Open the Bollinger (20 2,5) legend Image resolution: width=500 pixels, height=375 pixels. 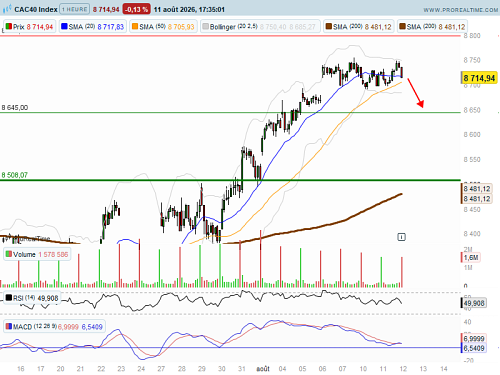pos(260,26)
